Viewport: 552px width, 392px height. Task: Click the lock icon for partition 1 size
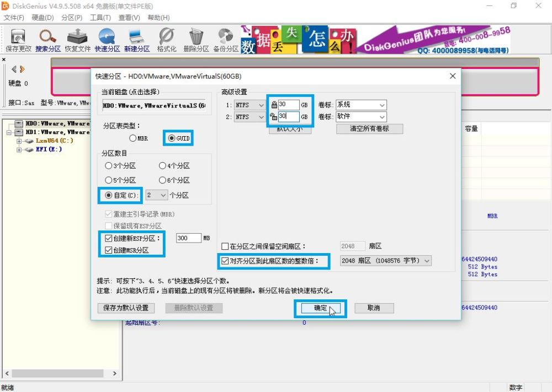tap(274, 104)
